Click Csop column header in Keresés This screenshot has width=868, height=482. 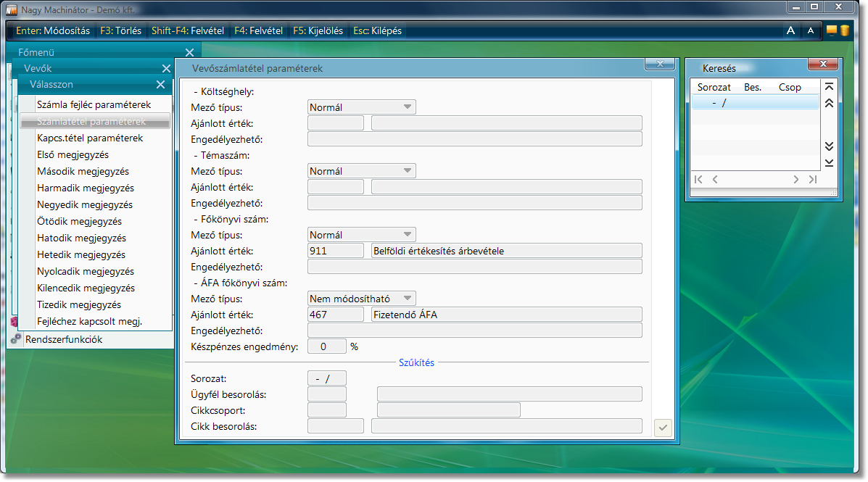(x=790, y=88)
